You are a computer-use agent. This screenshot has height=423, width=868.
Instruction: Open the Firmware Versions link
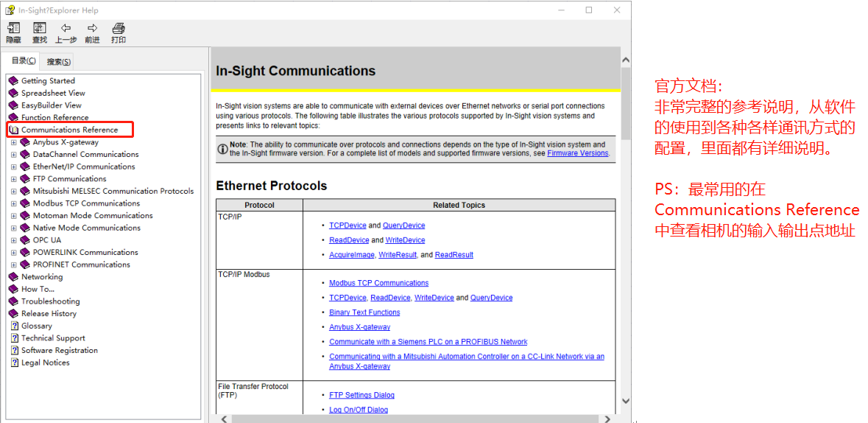click(x=577, y=153)
